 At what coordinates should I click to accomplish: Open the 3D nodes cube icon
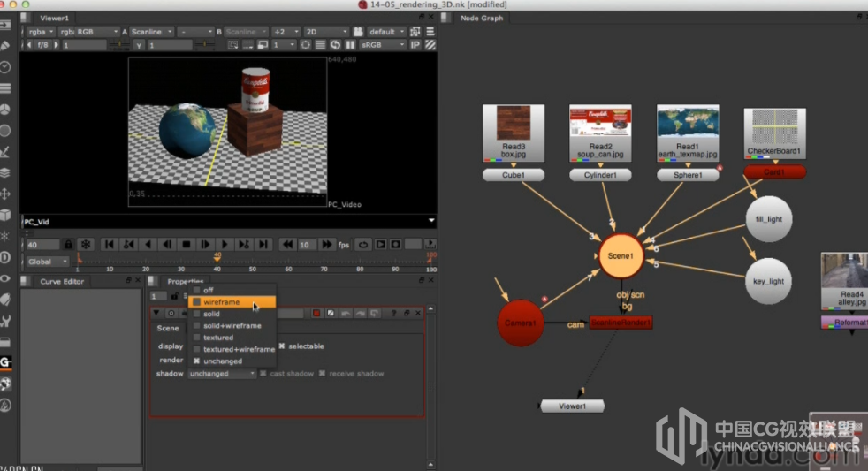click(x=5, y=215)
